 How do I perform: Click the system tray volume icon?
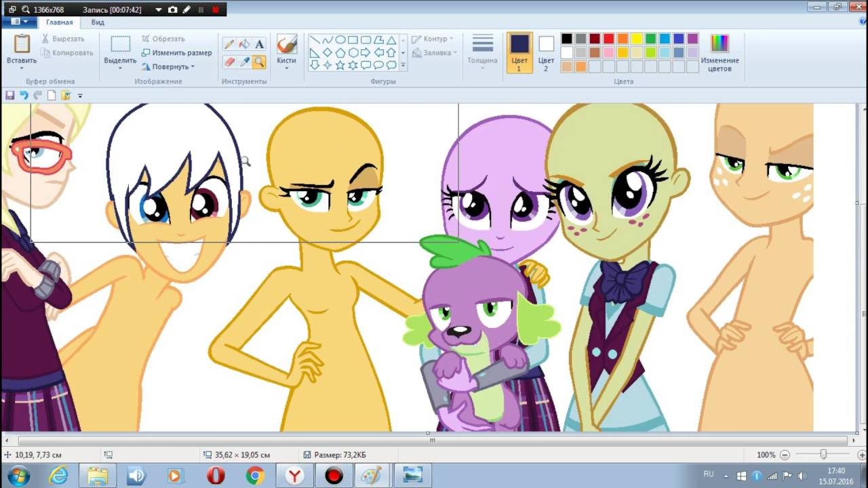[x=802, y=476]
